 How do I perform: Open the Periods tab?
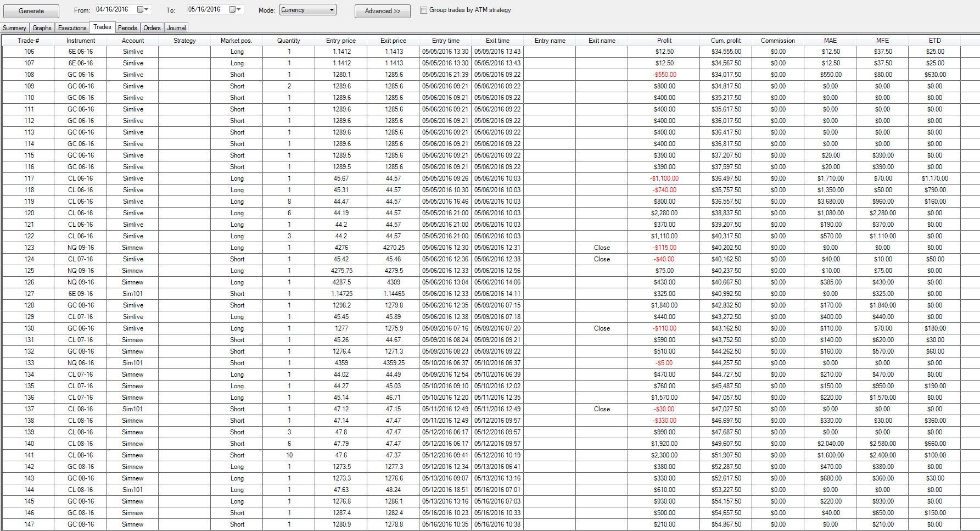click(127, 28)
